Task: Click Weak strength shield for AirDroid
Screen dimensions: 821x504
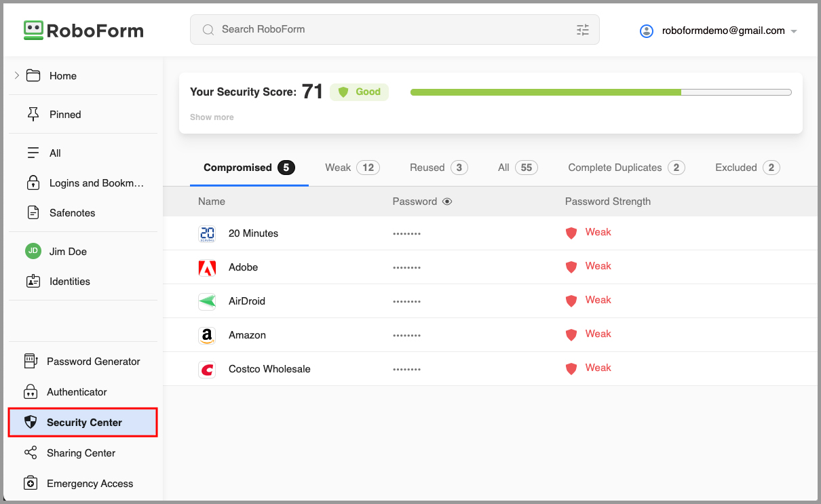Action: coord(571,301)
